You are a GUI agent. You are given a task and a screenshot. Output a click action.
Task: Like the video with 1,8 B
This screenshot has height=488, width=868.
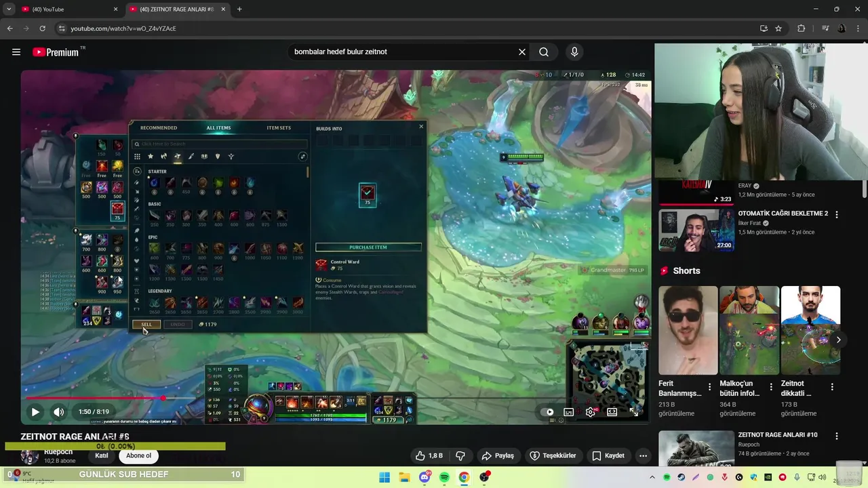(x=428, y=455)
